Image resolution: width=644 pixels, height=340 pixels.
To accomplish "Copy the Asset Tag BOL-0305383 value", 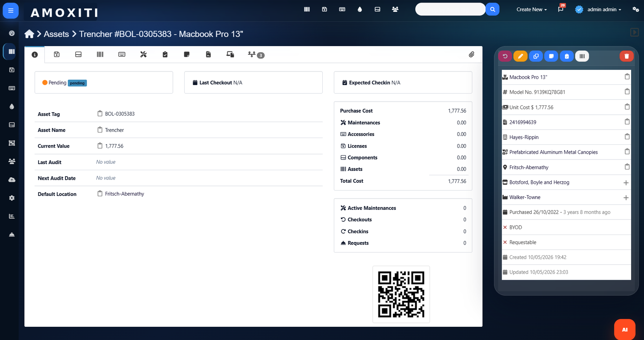I will tap(100, 114).
